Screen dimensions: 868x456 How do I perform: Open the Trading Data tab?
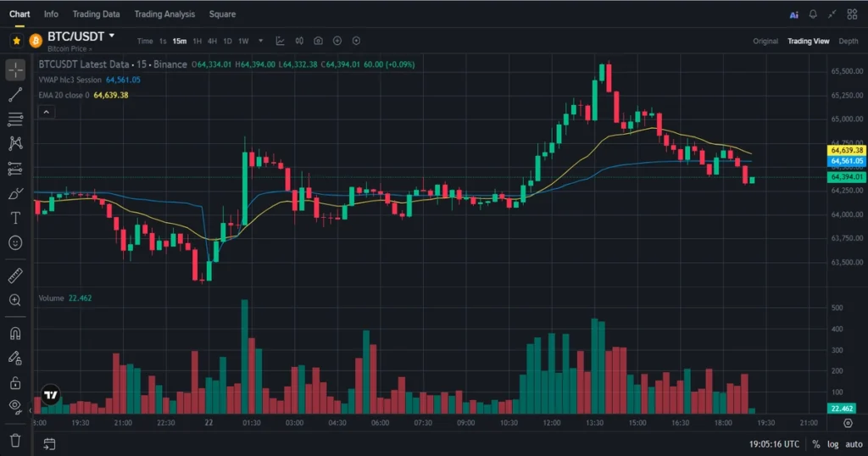tap(97, 14)
